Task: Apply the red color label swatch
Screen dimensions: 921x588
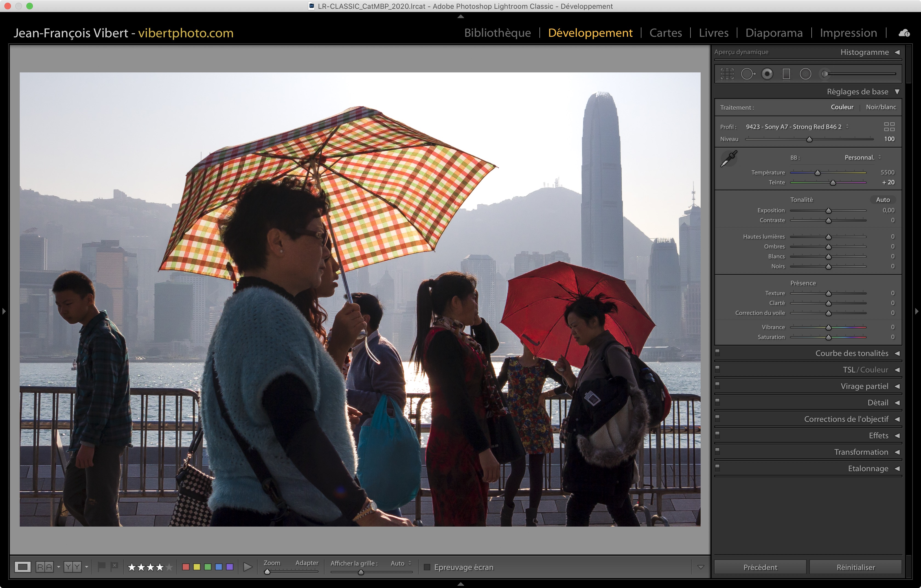Action: click(186, 567)
